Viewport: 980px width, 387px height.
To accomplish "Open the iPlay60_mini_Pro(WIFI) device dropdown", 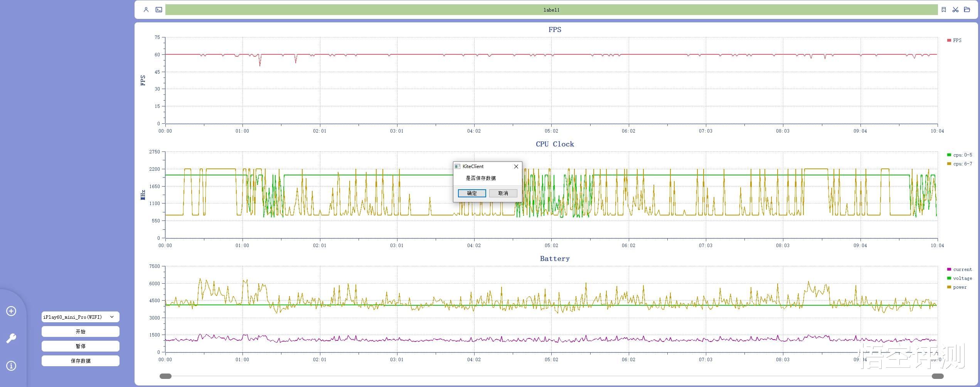I will (x=81, y=317).
